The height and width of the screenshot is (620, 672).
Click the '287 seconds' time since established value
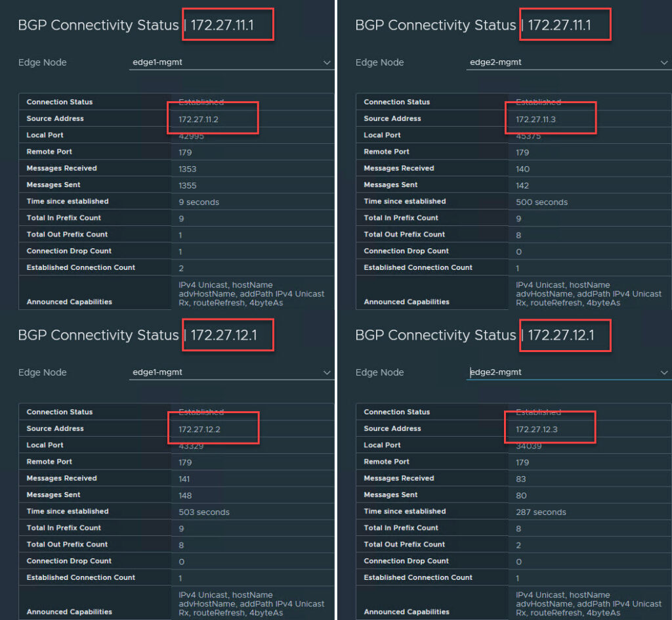click(x=541, y=512)
